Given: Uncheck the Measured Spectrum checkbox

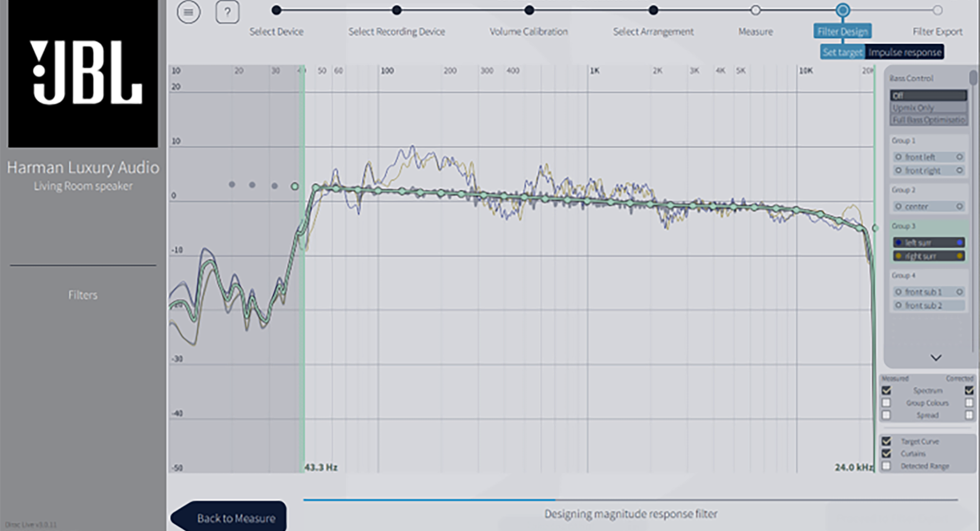Looking at the screenshot, I should point(886,390).
